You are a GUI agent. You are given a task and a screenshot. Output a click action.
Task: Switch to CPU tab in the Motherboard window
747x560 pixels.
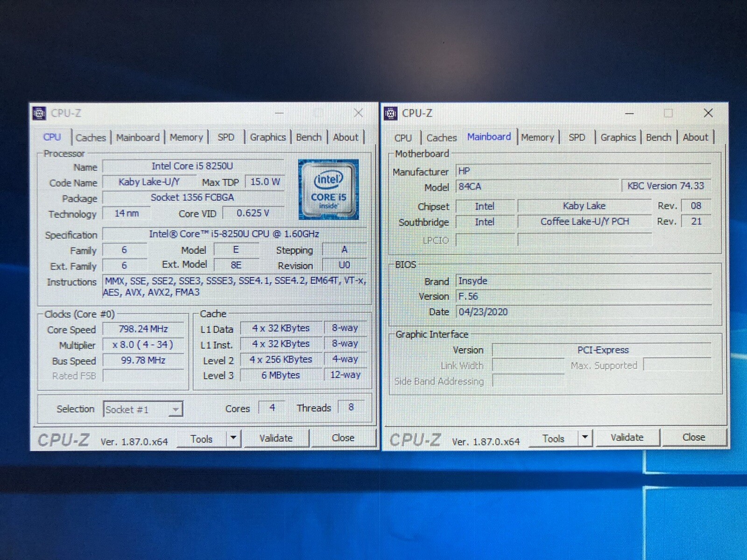pyautogui.click(x=403, y=138)
